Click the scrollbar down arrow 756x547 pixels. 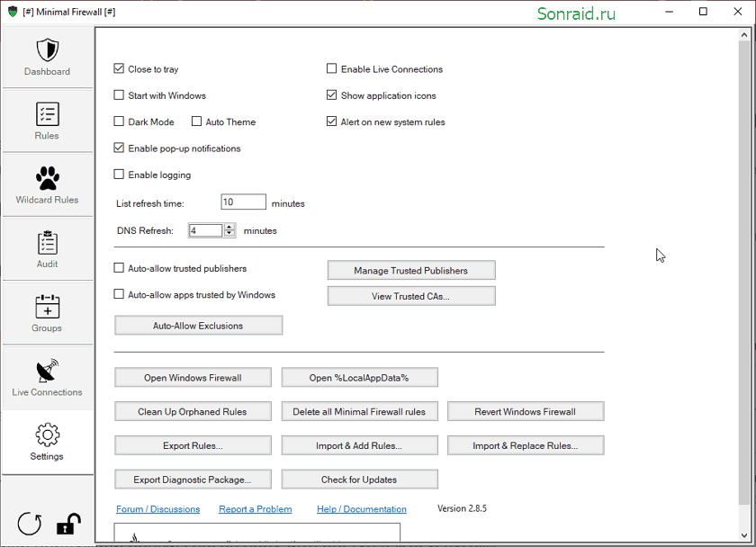tap(744, 535)
